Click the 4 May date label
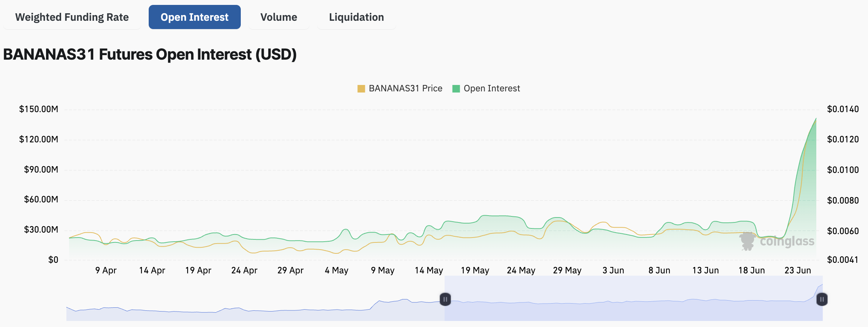The width and height of the screenshot is (868, 327). [336, 270]
